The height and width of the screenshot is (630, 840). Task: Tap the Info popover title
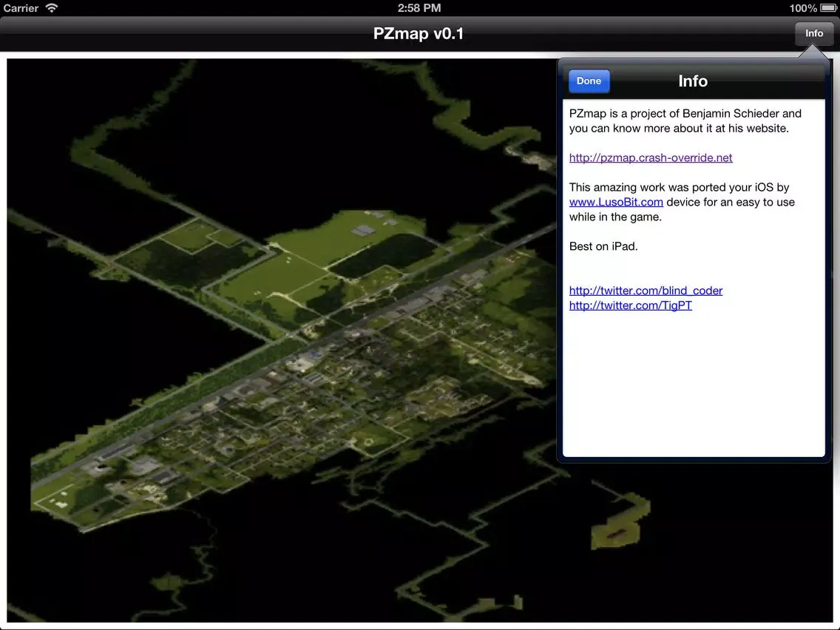pyautogui.click(x=693, y=81)
